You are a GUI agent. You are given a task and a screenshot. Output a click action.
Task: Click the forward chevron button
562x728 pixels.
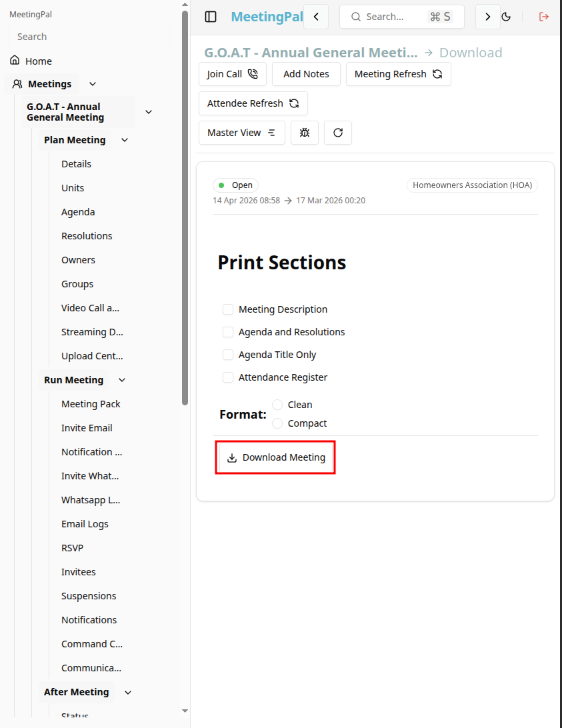point(488,17)
